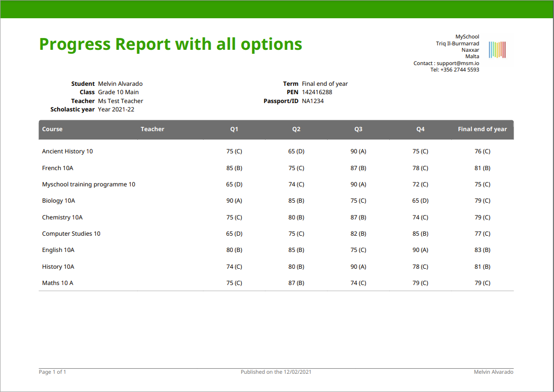The height and width of the screenshot is (392, 554).
Task: Select the Computer Studies 10 course name
Action: [72, 234]
